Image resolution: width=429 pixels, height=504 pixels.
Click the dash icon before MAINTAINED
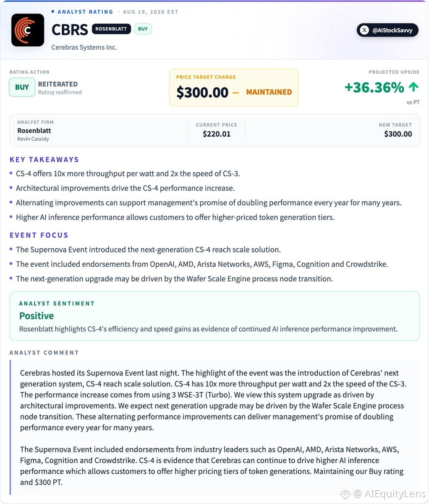coord(235,92)
